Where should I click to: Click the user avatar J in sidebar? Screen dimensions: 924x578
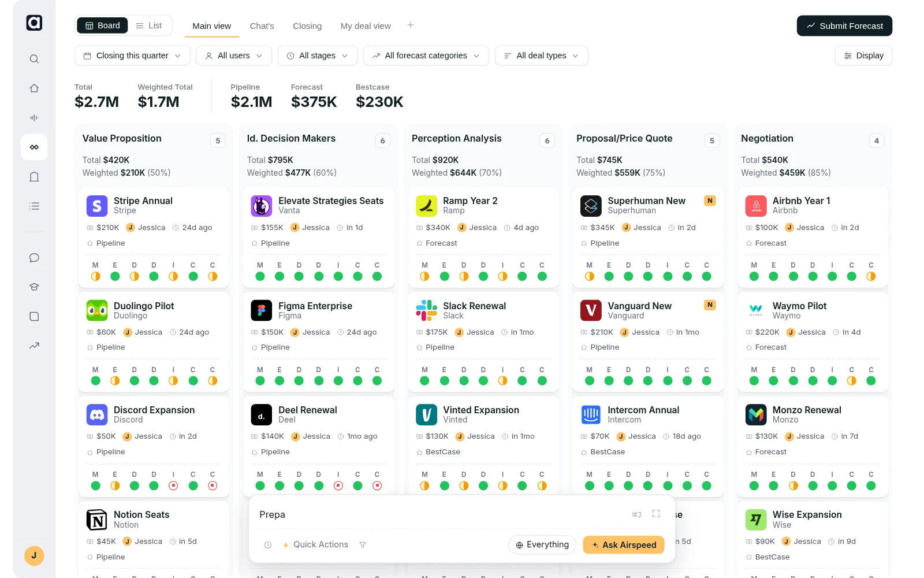point(34,555)
